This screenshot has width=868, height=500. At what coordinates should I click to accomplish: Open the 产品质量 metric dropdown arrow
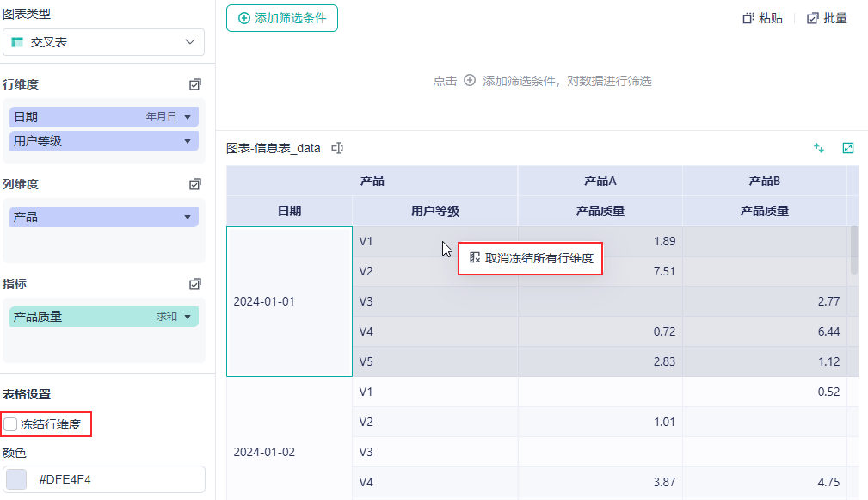[x=188, y=317]
